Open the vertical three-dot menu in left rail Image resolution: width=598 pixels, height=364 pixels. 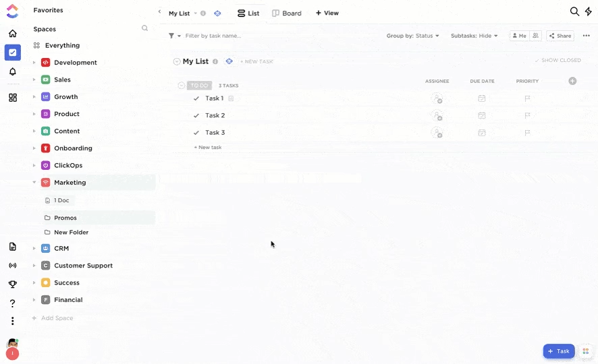click(13, 321)
